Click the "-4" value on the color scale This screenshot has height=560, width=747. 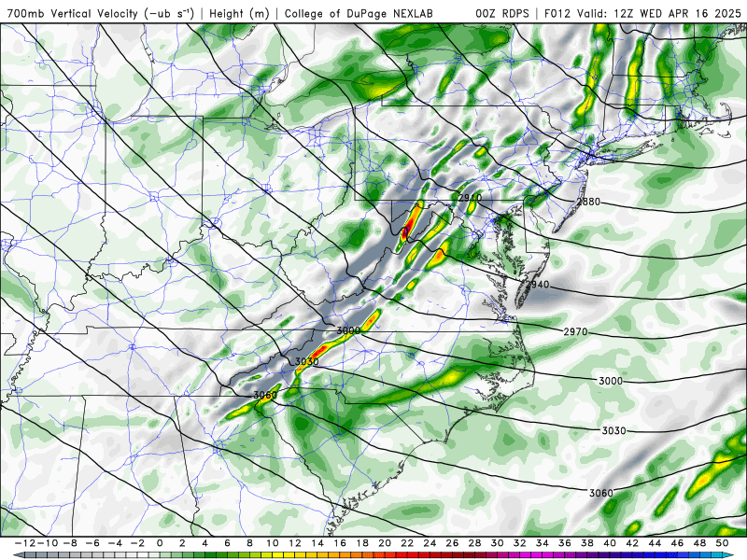(x=114, y=543)
